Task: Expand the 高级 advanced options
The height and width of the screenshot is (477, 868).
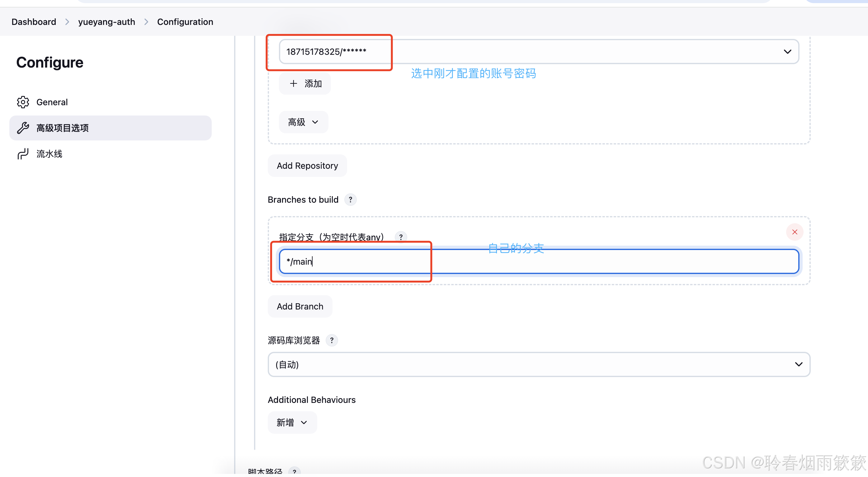Action: coord(303,122)
